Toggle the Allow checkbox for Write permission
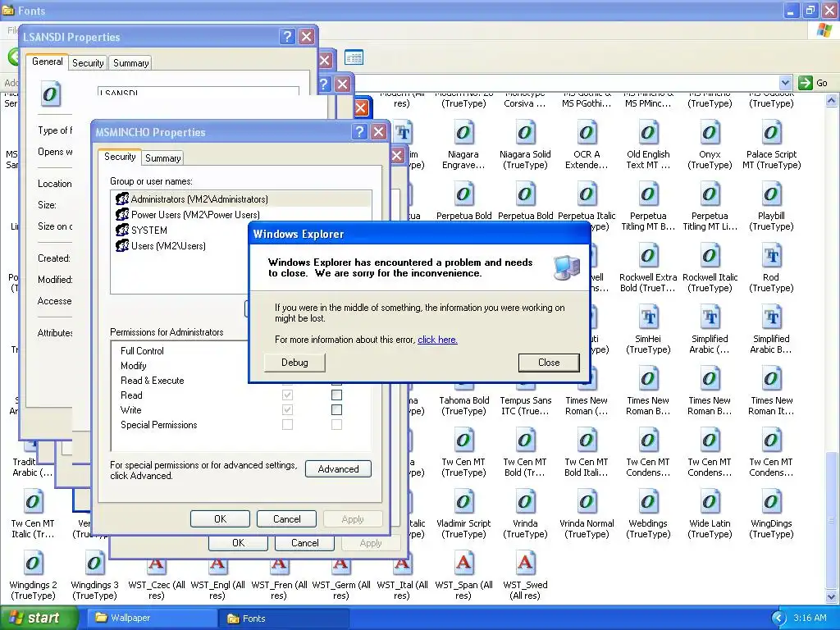Viewport: 840px width, 630px height. coord(288,410)
